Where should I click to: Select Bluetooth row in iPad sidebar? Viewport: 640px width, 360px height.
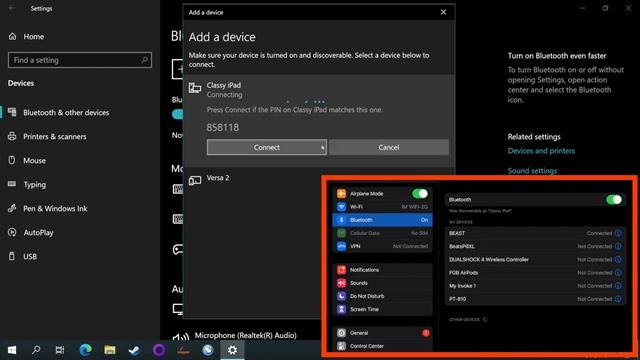pyautogui.click(x=382, y=220)
